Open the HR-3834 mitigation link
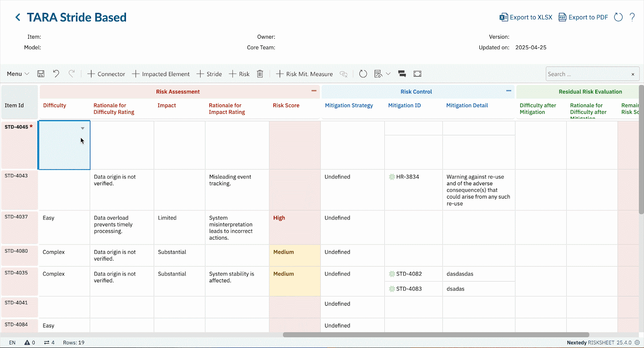 [407, 177]
